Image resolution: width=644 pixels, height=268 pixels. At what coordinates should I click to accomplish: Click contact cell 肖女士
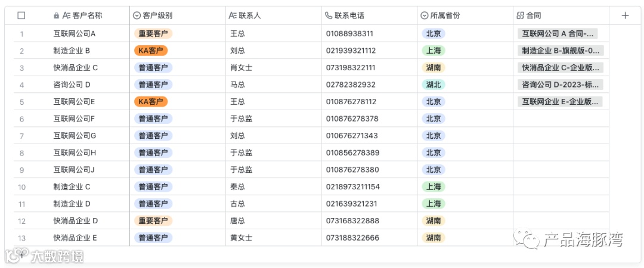pos(241,68)
